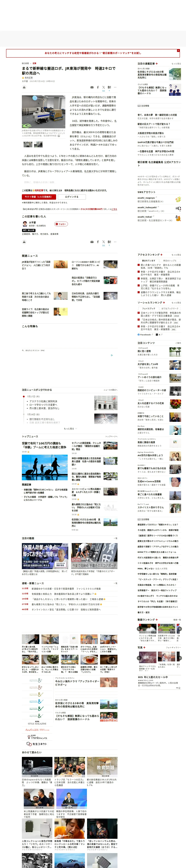Open ご案内 link beside 注目コンテンツ
The image size is (186, 868).
(x=178, y=343)
